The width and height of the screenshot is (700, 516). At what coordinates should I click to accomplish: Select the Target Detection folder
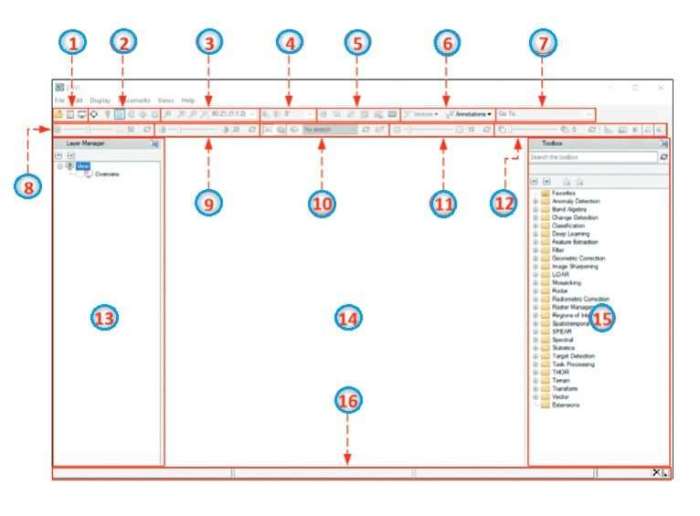pyautogui.click(x=573, y=356)
